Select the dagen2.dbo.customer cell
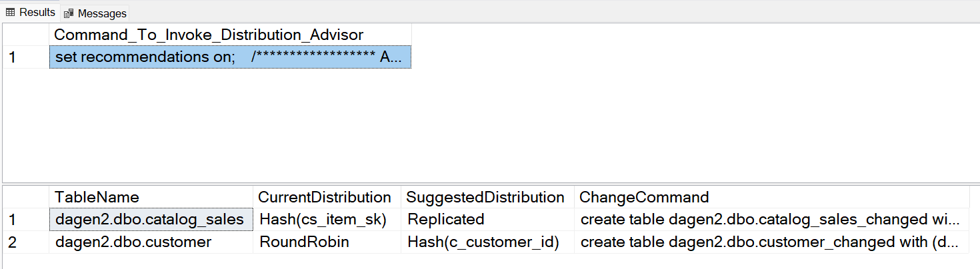This screenshot has height=269, width=980. (151, 242)
